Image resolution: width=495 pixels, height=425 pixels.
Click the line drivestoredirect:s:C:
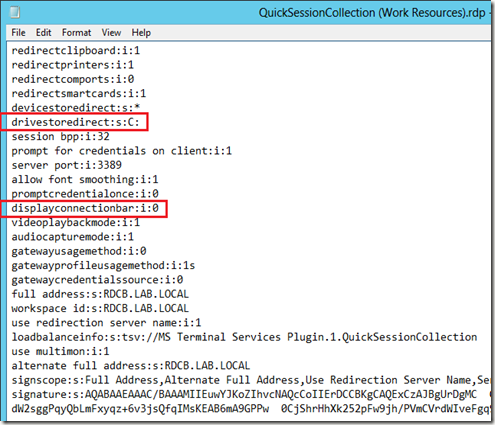(x=75, y=122)
